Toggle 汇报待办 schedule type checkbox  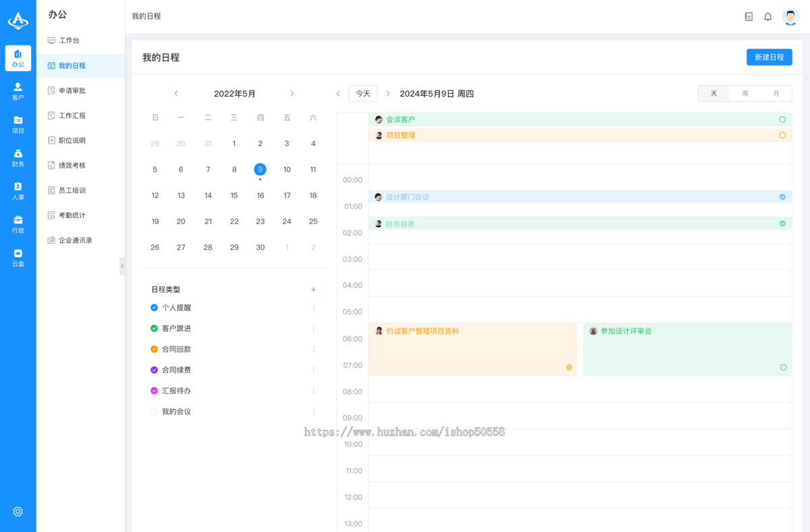(154, 391)
